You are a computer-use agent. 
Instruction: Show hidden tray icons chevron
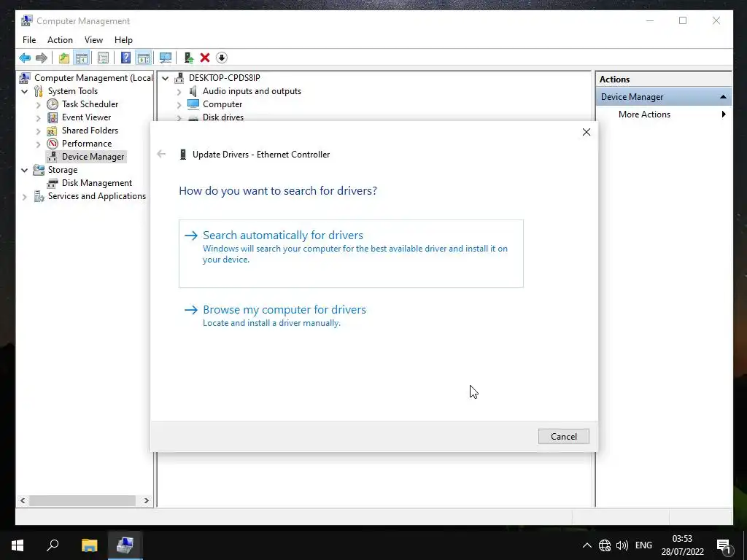pyautogui.click(x=587, y=545)
